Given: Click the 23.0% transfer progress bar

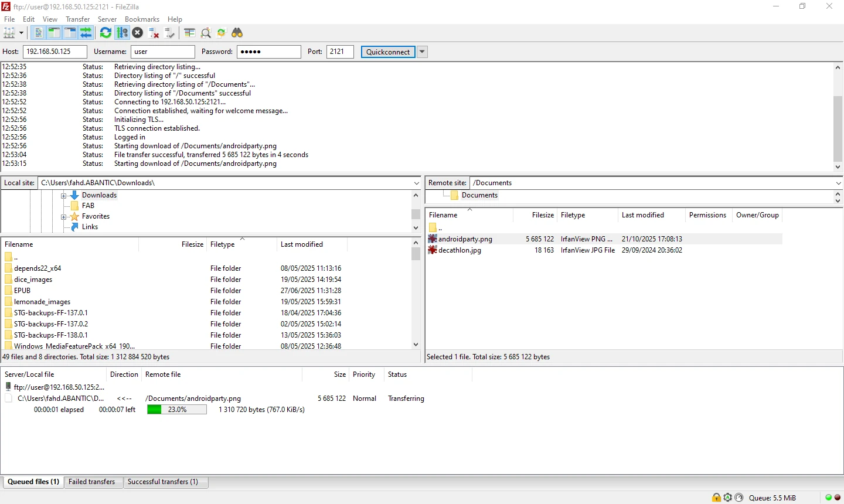Looking at the screenshot, I should tap(176, 410).
